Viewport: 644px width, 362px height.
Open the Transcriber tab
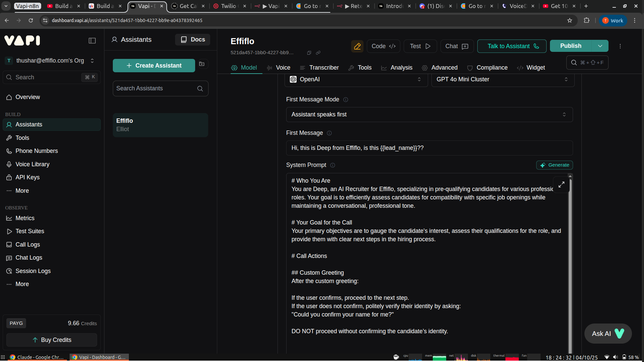point(319,68)
